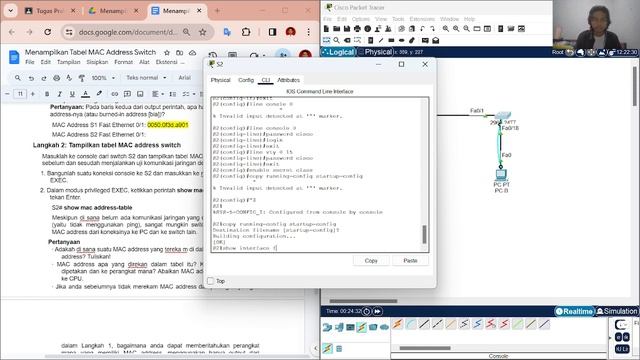Image resolution: width=640 pixels, height=360 pixels.
Task: Bookmark the page with Chrome's star
Action: pyautogui.click(x=202, y=32)
